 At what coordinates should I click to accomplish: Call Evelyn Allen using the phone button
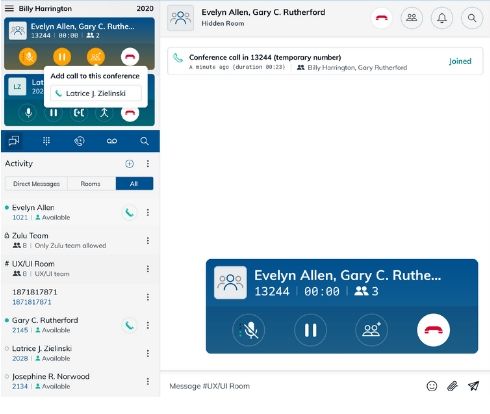[129, 212]
